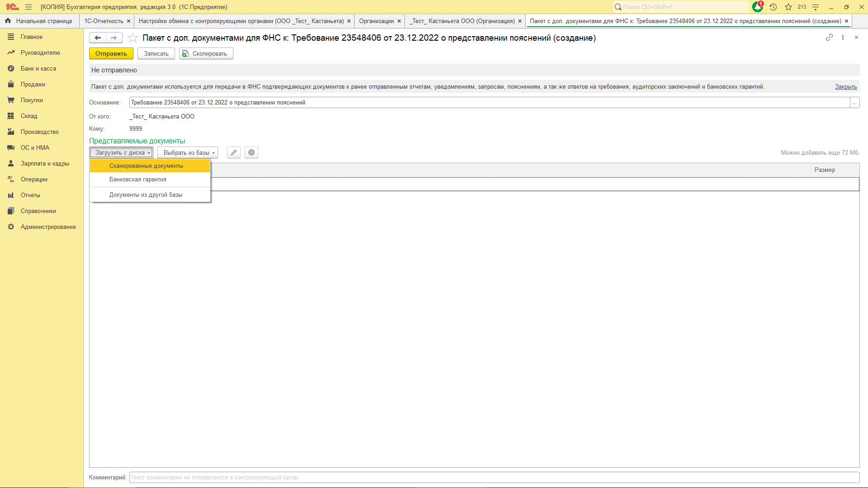
Task: Open Зарплата и кадры sidebar section
Action: (x=45, y=164)
